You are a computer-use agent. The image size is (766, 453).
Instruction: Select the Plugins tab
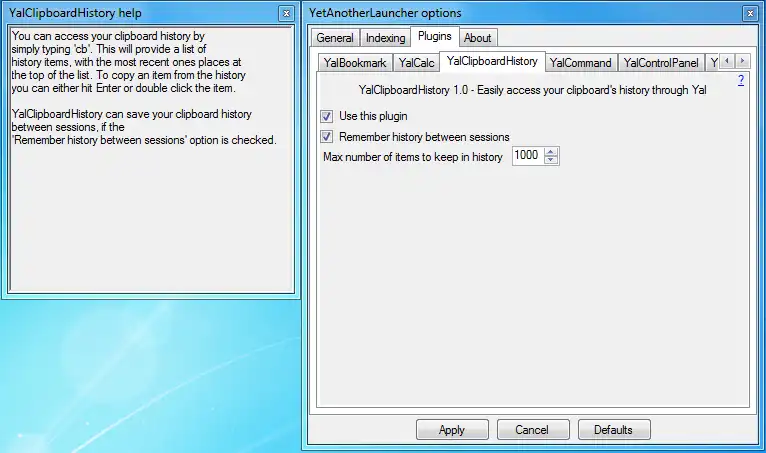[435, 36]
